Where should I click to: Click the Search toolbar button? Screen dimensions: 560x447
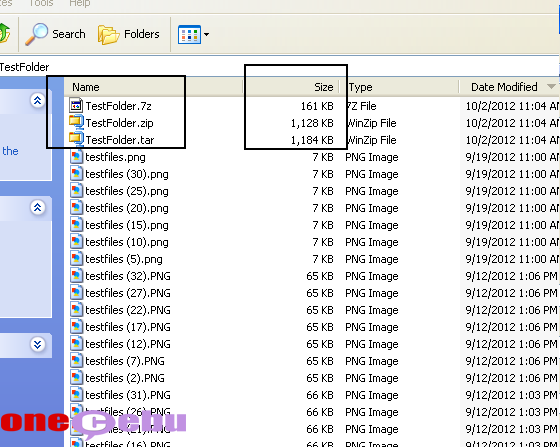click(55, 34)
